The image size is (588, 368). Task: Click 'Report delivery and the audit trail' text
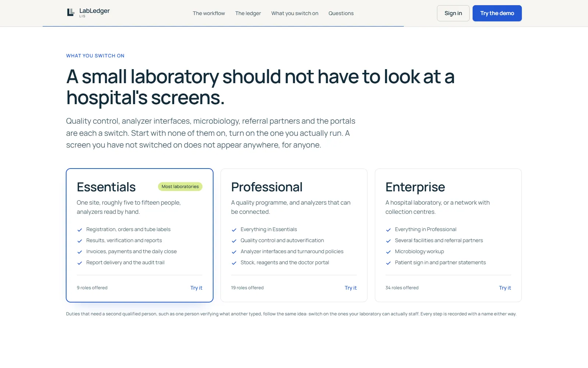(125, 262)
